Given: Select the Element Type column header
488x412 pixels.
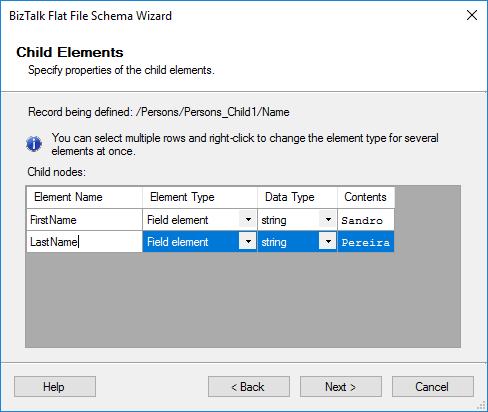Looking at the screenshot, I should 200,197.
